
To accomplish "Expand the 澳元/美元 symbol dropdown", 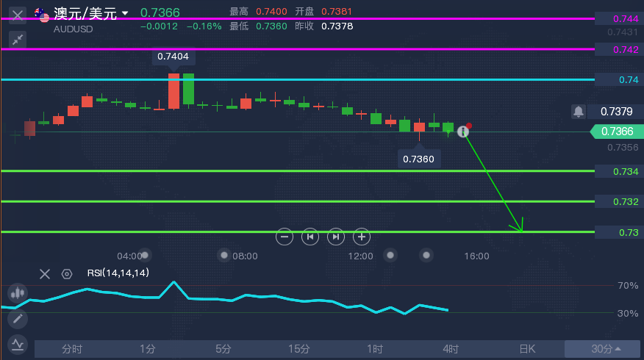I will click(125, 13).
